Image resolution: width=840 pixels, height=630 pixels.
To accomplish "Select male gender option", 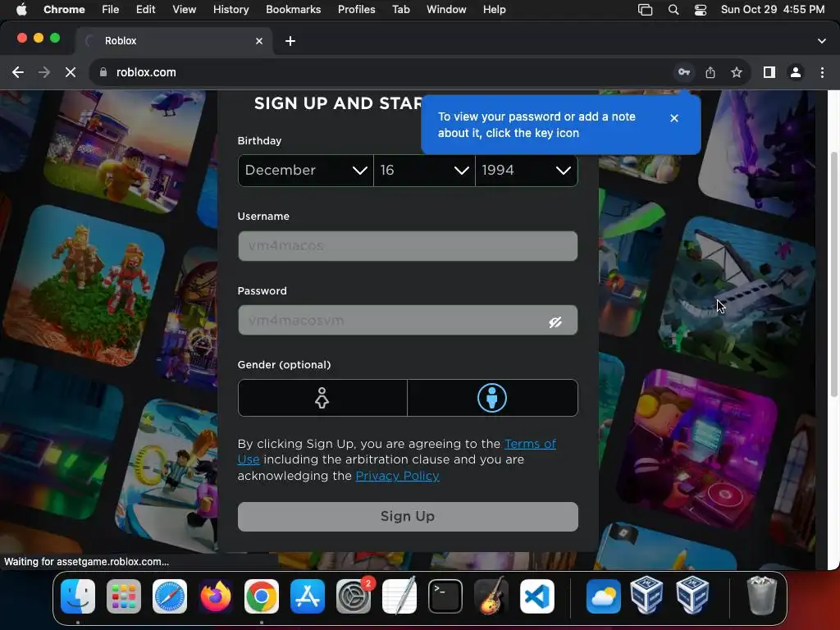I will pyautogui.click(x=492, y=398).
